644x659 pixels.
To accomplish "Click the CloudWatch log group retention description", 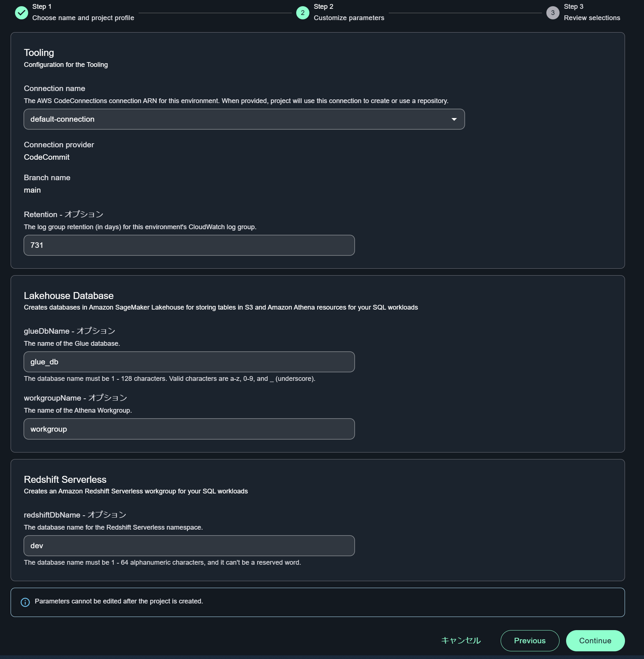I will (x=140, y=227).
